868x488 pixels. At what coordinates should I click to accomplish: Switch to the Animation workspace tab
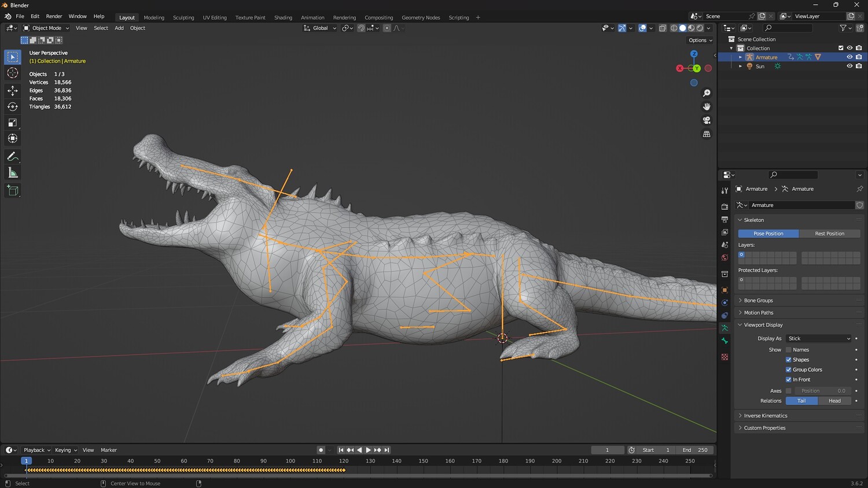click(x=312, y=17)
